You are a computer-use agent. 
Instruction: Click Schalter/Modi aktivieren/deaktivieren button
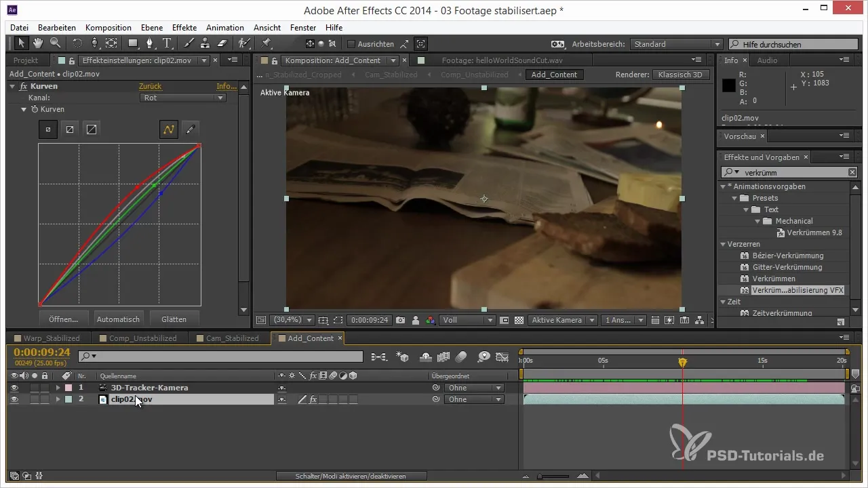(351, 476)
